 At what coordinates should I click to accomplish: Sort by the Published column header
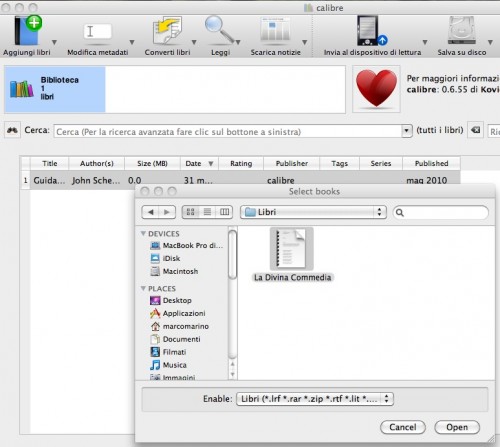431,163
